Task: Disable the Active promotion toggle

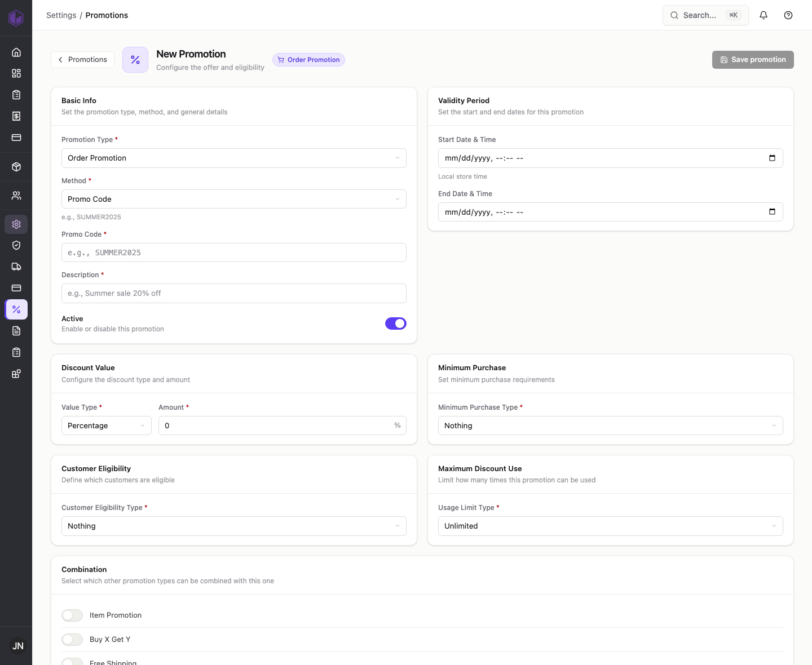Action: (x=396, y=323)
